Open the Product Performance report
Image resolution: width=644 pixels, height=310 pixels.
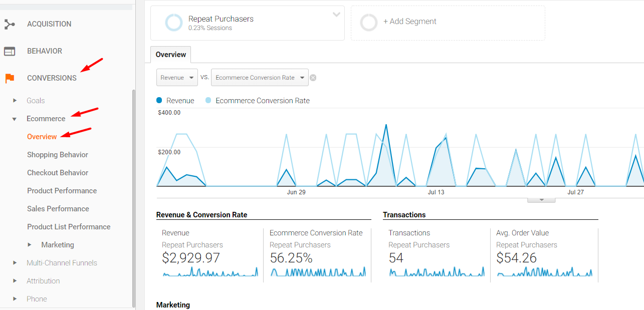click(62, 191)
